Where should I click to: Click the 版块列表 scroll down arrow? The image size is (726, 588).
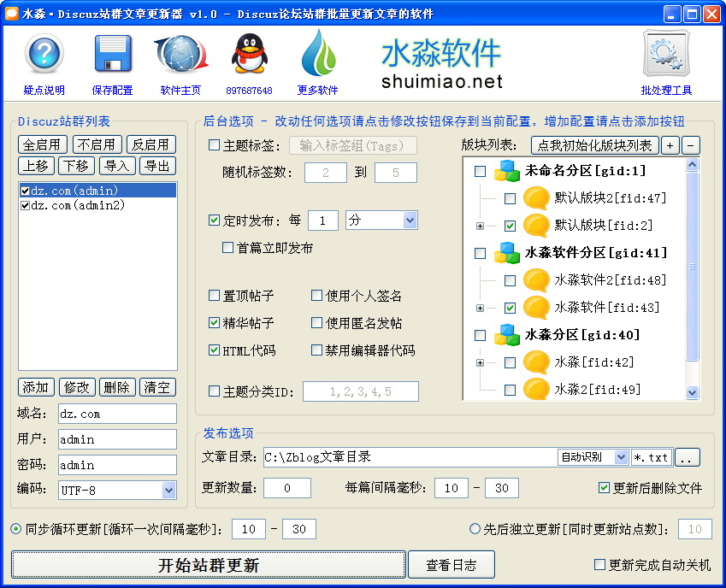(x=692, y=392)
